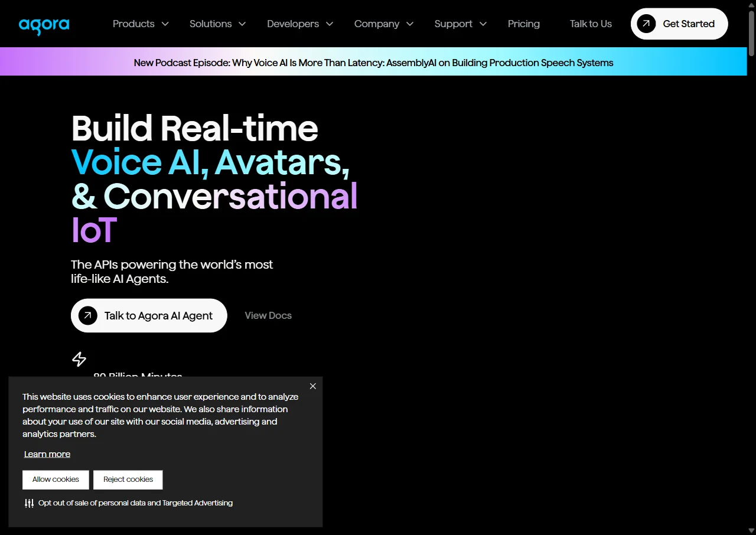The image size is (756, 535).
Task: Allow cookies
Action: coord(56,479)
